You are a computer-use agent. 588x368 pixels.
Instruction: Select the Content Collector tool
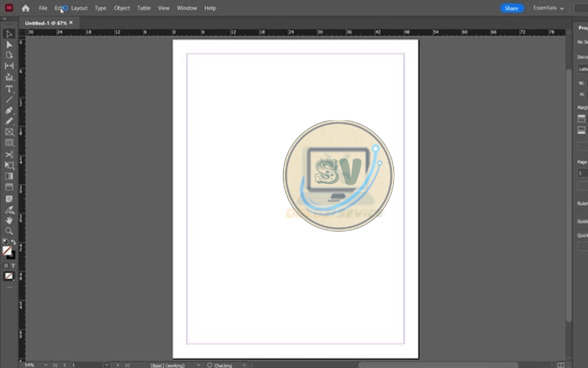pos(9,77)
